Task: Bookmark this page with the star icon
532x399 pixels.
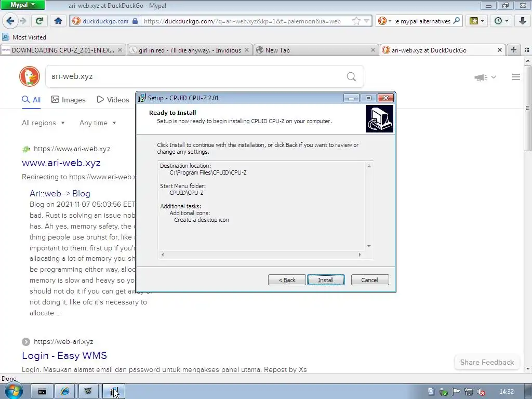Action: click(x=356, y=21)
